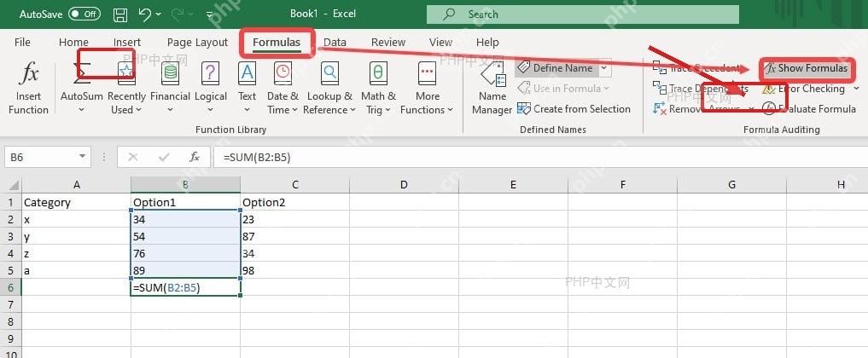Select row 3 header
868x358 pixels.
[x=11, y=236]
